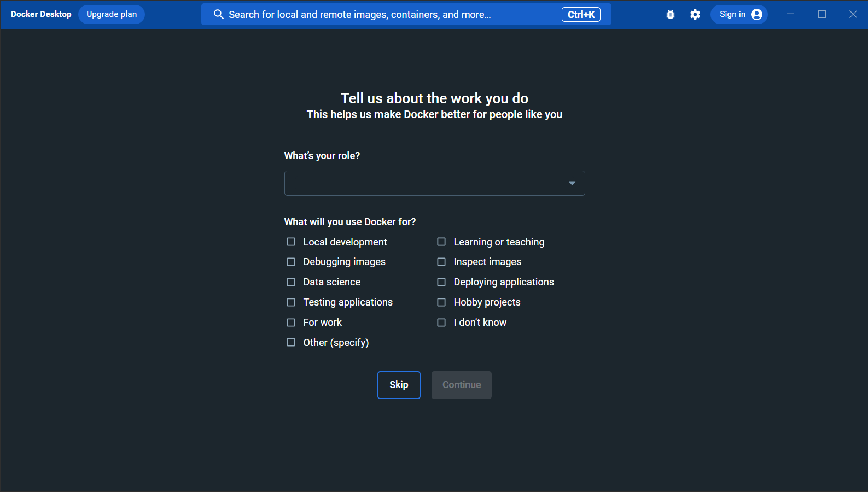Check the Local development checkbox

point(290,241)
